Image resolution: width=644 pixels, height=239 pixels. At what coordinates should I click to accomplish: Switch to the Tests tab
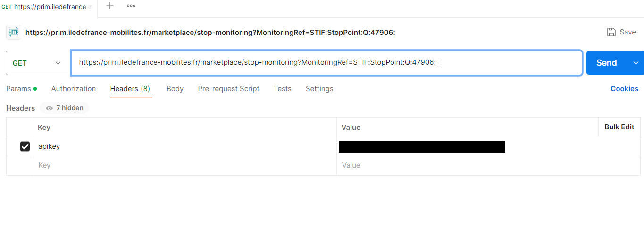[283, 89]
